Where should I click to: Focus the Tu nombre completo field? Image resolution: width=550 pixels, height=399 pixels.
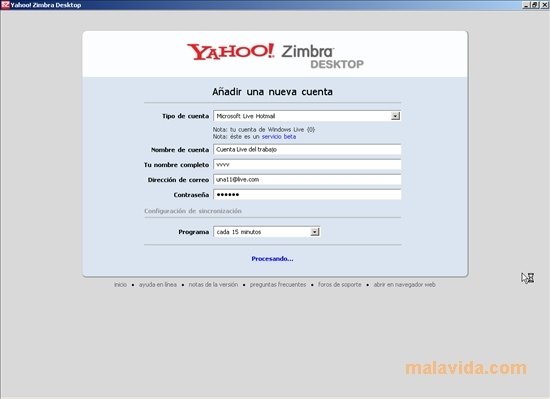point(307,164)
